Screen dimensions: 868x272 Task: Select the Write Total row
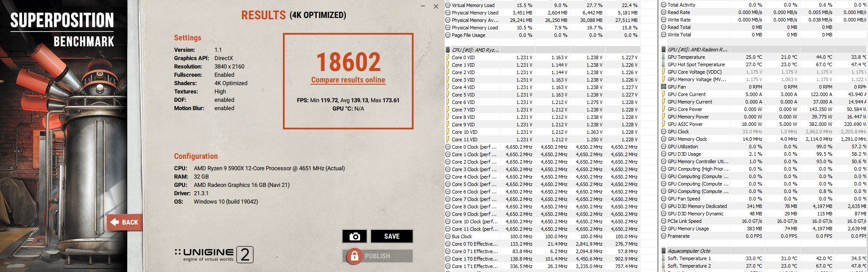[x=764, y=35]
